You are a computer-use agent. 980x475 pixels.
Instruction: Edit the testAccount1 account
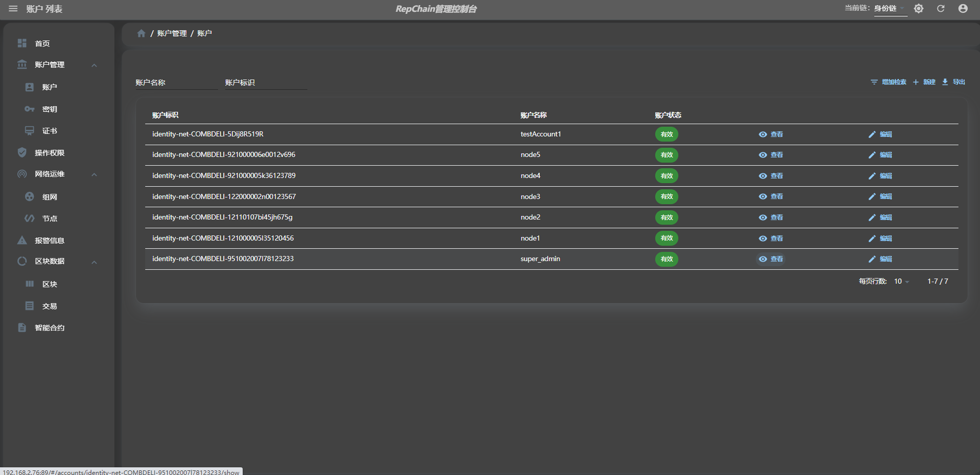880,134
